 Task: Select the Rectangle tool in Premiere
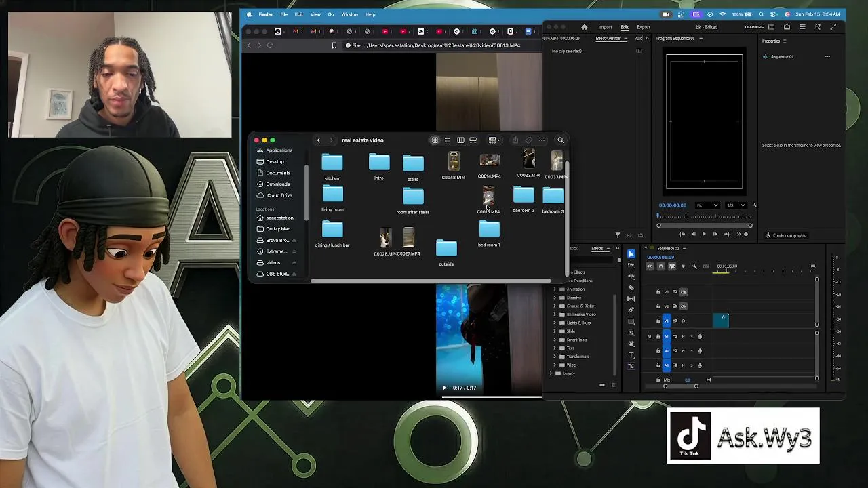[x=631, y=321]
